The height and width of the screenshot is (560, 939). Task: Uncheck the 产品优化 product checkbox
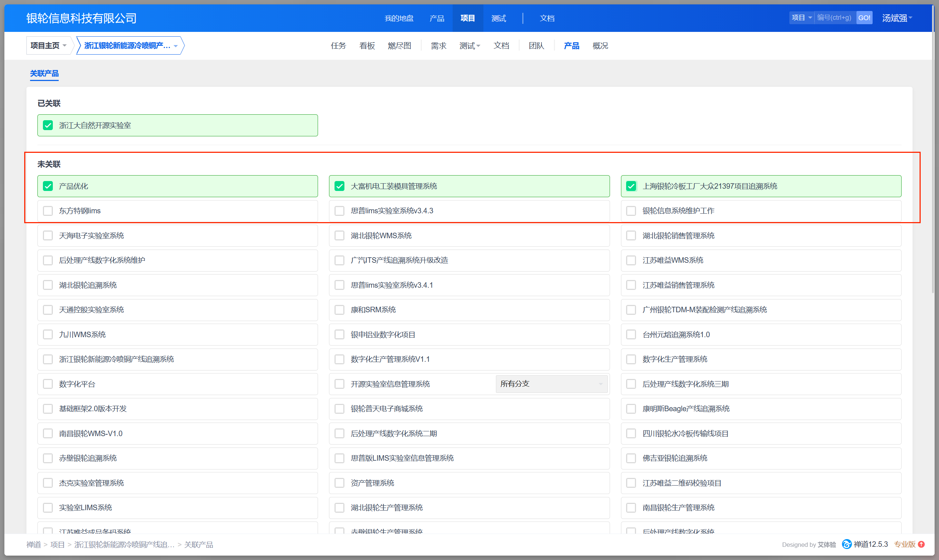point(48,186)
